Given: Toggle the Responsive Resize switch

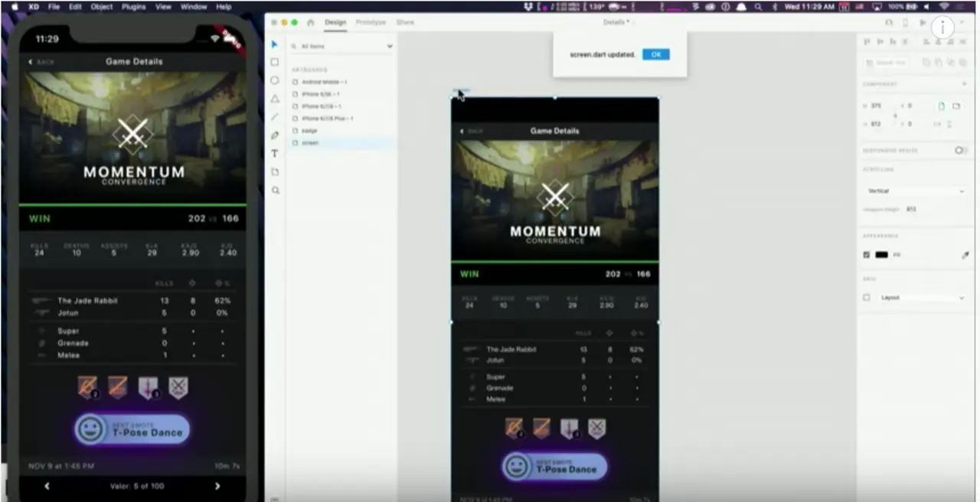Looking at the screenshot, I should point(961,150).
